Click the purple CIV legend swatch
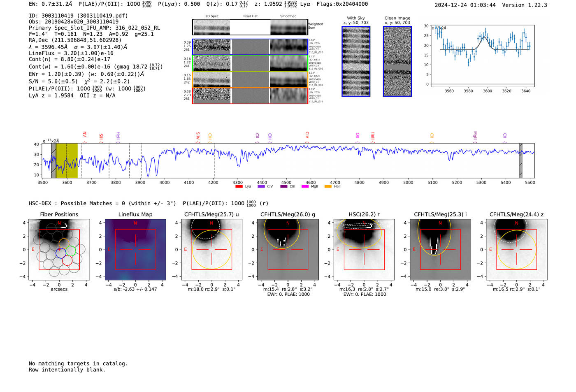This screenshot has height=392, width=576. coord(261,187)
